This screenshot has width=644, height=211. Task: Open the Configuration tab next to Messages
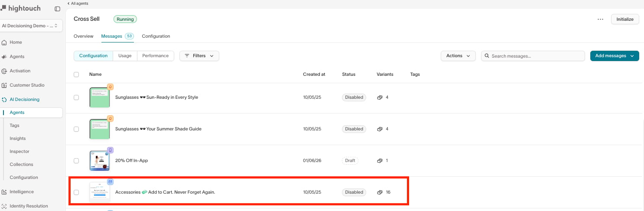[x=156, y=36]
